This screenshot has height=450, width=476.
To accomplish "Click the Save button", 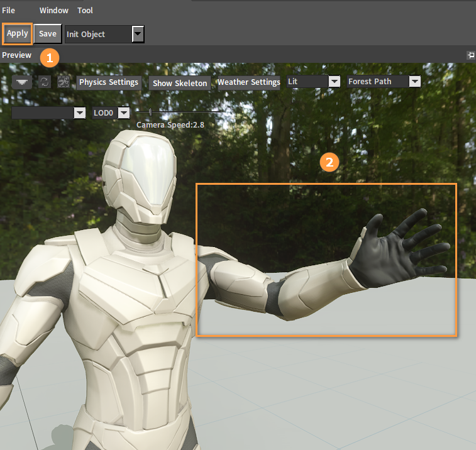I will [x=48, y=34].
